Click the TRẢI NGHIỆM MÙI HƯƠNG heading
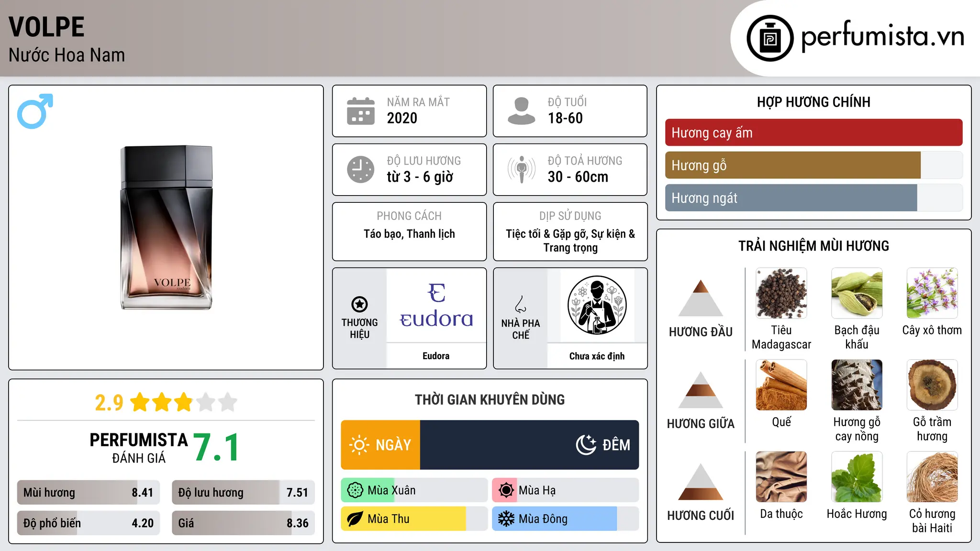The width and height of the screenshot is (980, 551). click(x=813, y=246)
